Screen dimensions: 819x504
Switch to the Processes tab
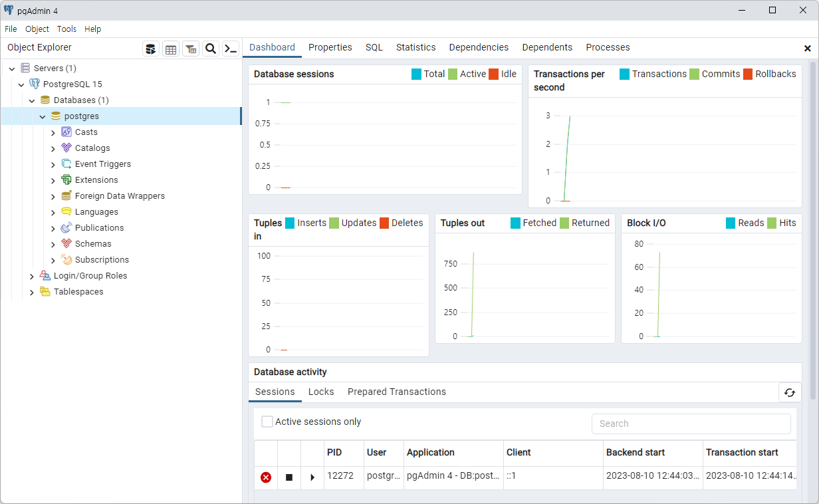point(608,48)
